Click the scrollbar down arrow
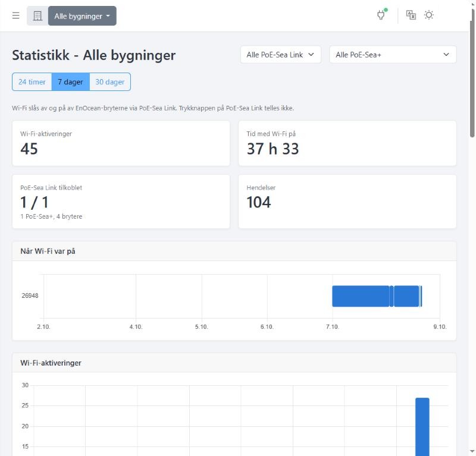Viewport: 476px width, 456px height. pyautogui.click(x=472, y=452)
